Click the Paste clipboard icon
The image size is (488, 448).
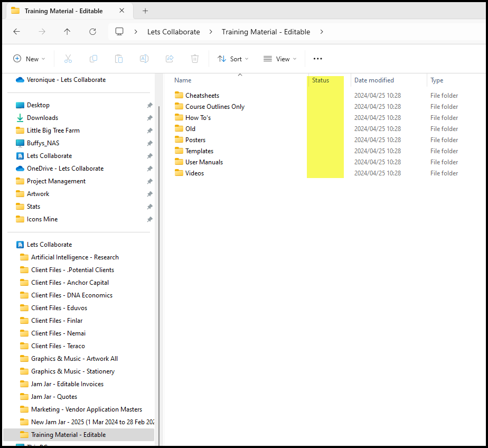[119, 59]
